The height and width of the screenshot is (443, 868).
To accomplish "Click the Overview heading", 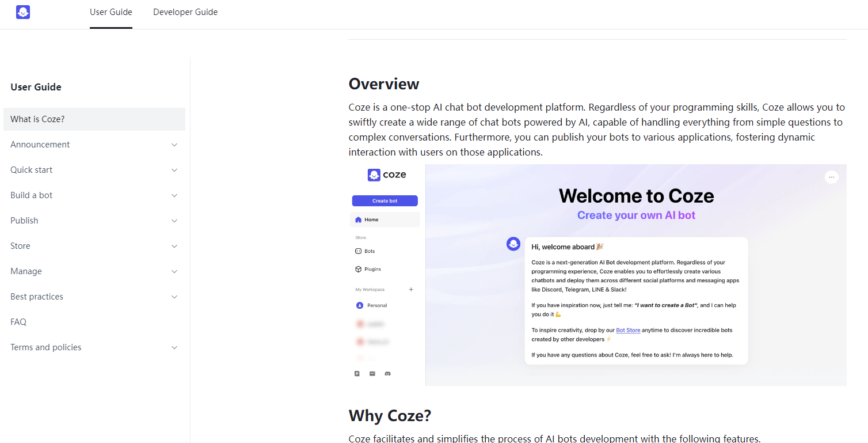I will click(384, 84).
